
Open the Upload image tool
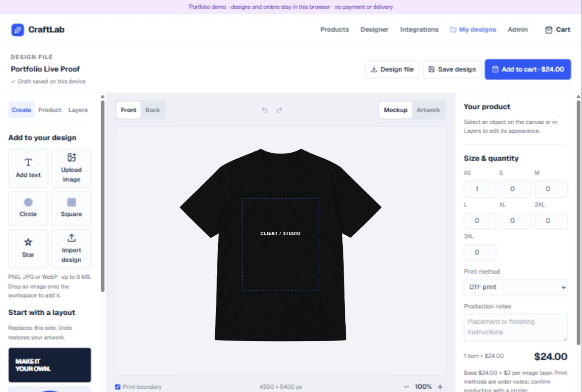[x=71, y=168]
